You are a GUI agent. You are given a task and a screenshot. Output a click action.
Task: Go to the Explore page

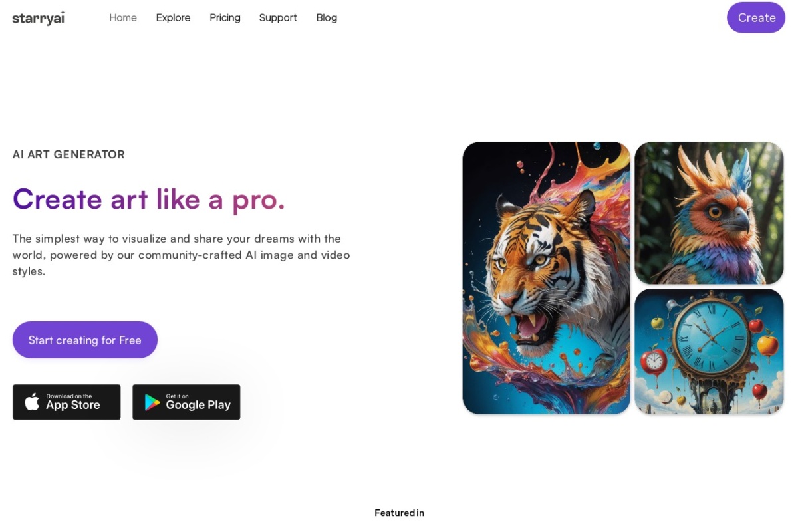pyautogui.click(x=173, y=18)
